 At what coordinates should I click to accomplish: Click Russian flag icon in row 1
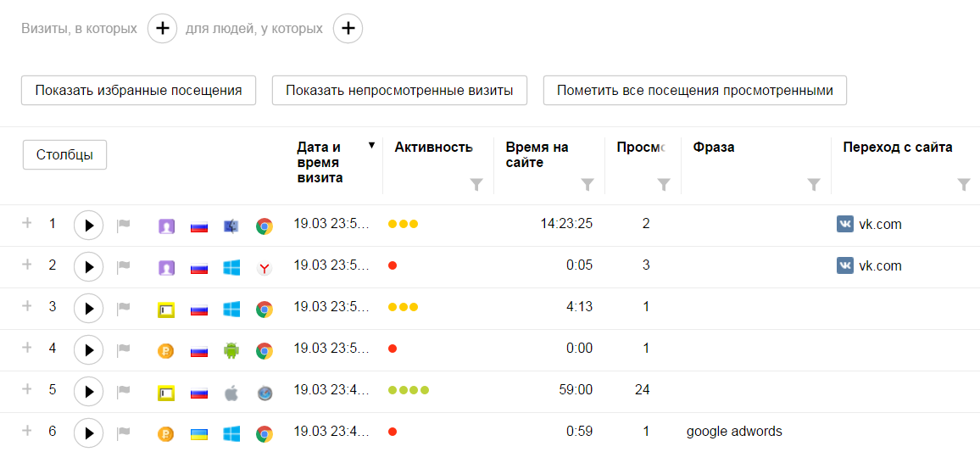pos(198,227)
